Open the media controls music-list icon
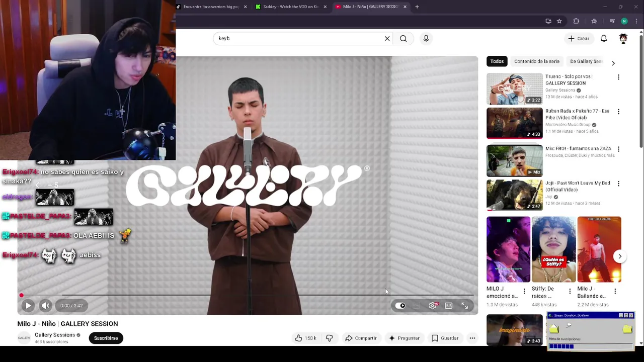 612,21
